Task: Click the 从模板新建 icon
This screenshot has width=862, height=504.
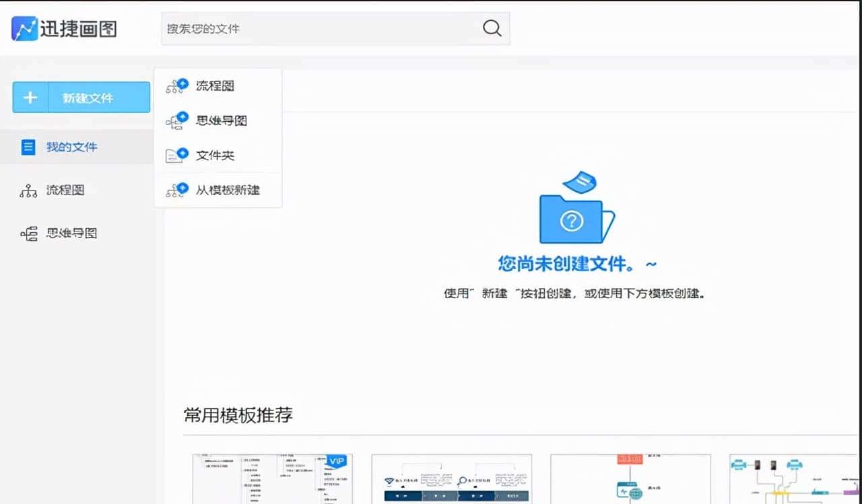Action: [176, 190]
